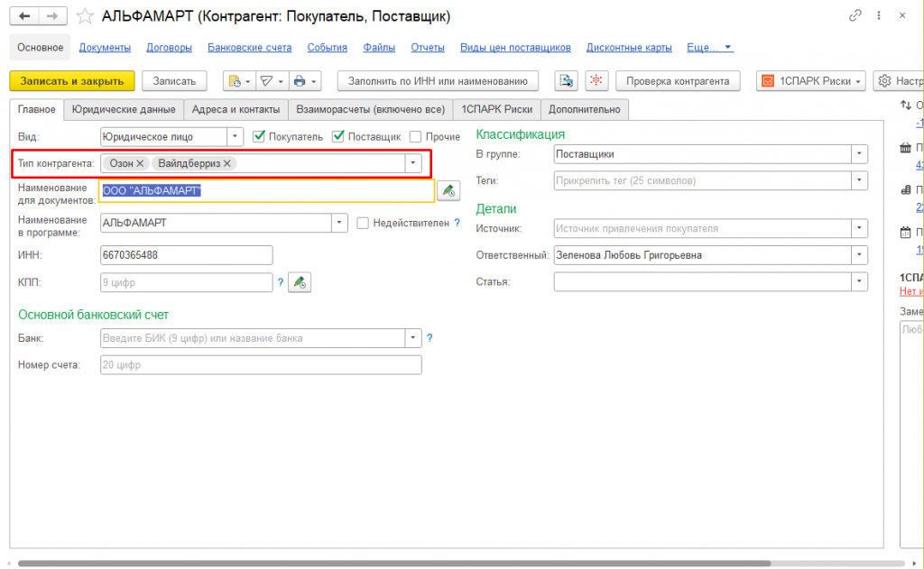Open the Документы link
Viewport: 924px width, 569px height.
pos(105,48)
